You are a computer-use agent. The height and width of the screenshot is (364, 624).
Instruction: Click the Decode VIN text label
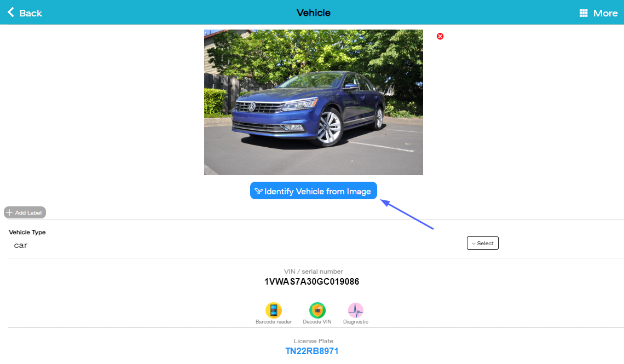[x=317, y=321]
